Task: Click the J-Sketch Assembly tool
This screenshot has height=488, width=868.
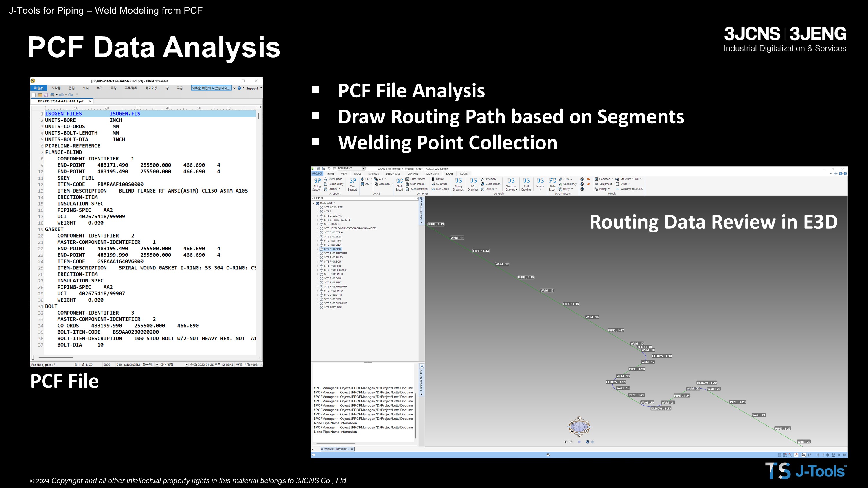Action: pos(488,179)
